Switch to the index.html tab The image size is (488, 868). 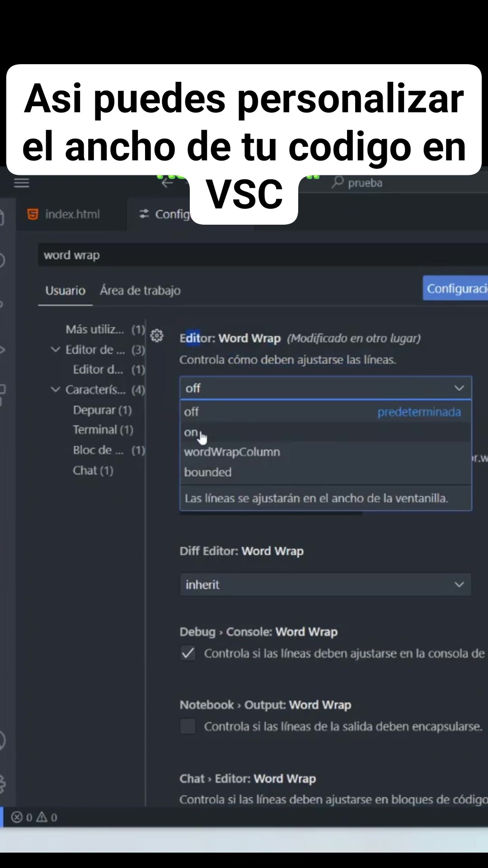[71, 214]
